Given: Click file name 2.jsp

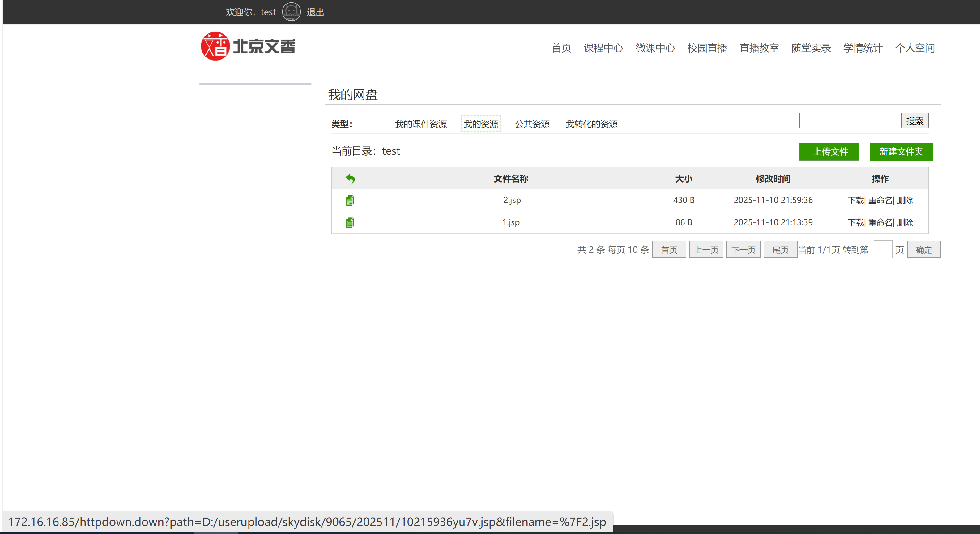Looking at the screenshot, I should (512, 200).
